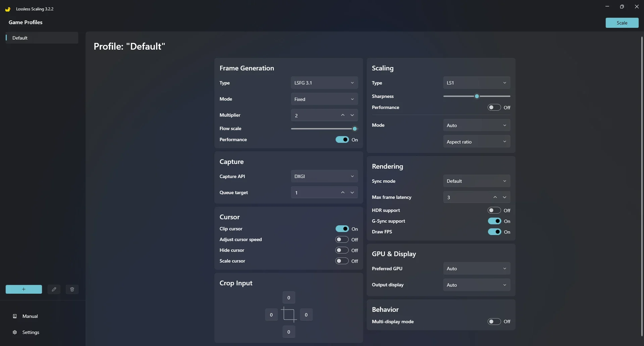Image resolution: width=644 pixels, height=346 pixels.
Task: Expand Output display dropdown
Action: tap(477, 285)
